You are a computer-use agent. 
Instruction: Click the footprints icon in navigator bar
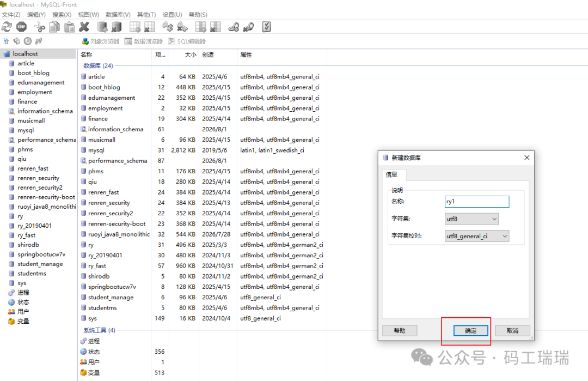[x=39, y=41]
